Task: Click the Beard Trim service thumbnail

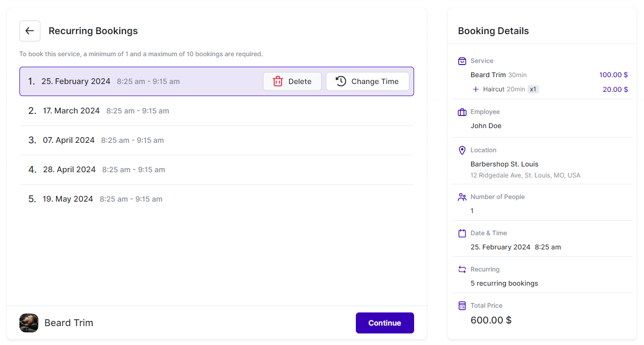Action: [x=29, y=323]
